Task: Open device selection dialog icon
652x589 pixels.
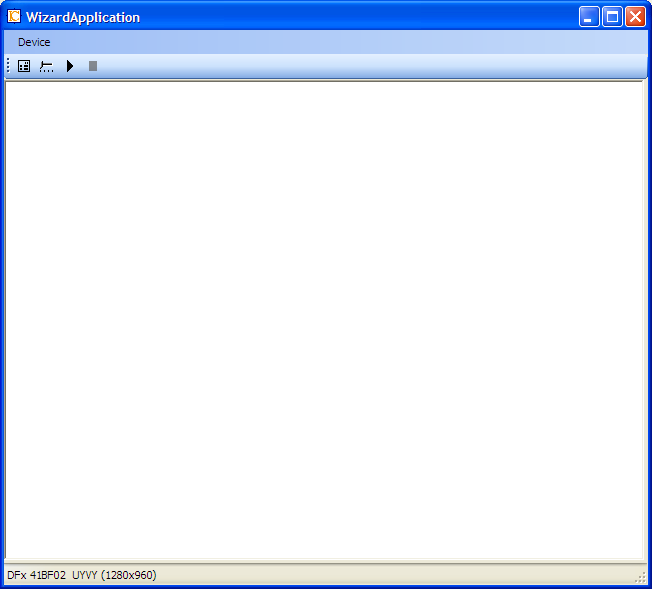Action: (x=24, y=66)
